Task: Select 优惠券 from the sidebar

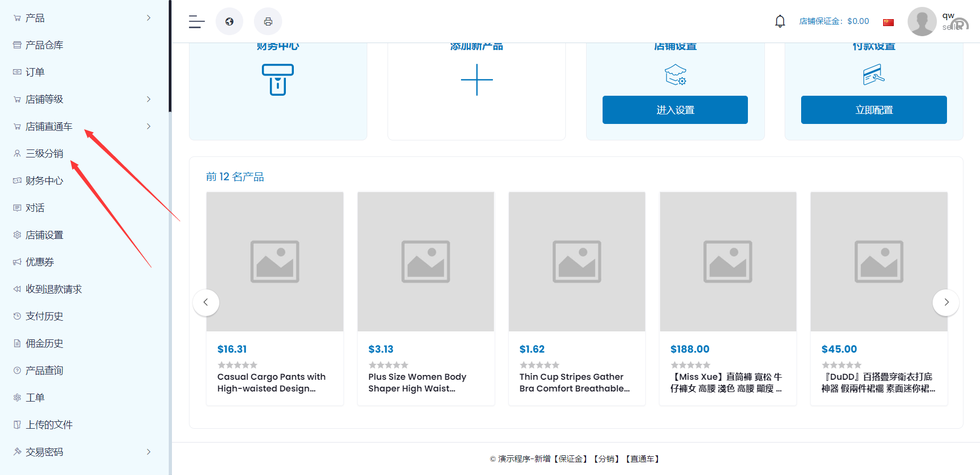Action: pos(40,262)
